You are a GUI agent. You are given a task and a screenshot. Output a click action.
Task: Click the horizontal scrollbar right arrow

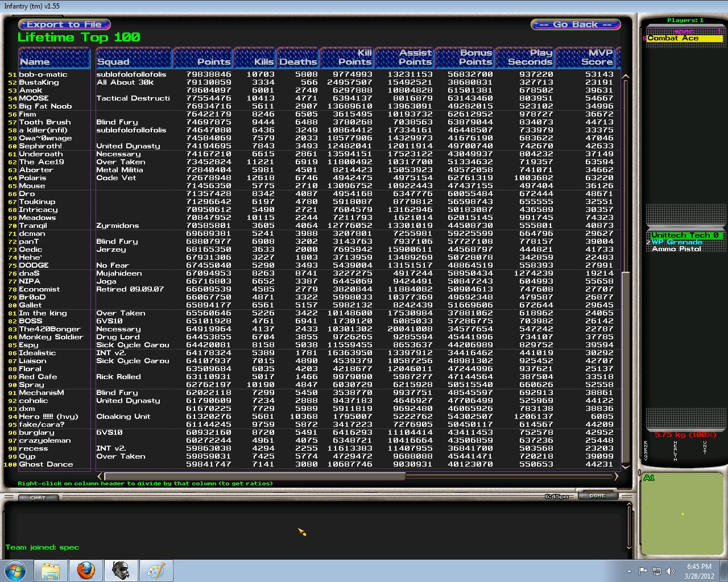coord(616,476)
